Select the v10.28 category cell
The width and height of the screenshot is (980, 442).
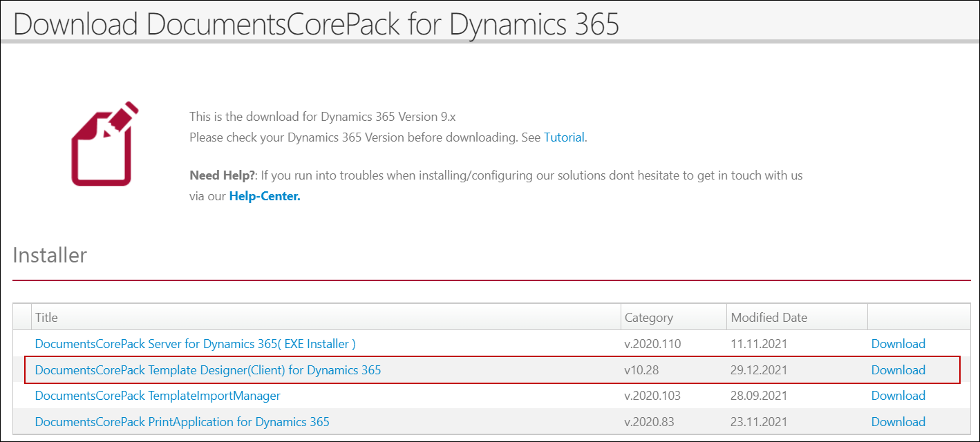click(x=641, y=370)
